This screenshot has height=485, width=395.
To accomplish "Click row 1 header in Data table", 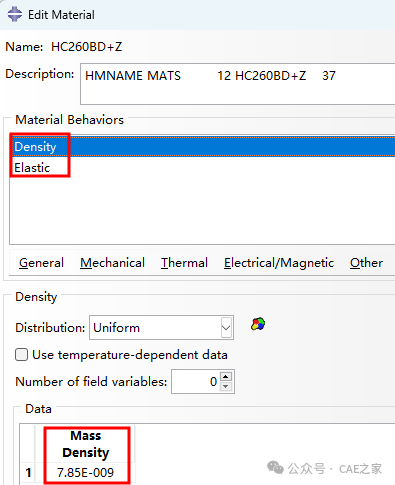I will [x=28, y=472].
